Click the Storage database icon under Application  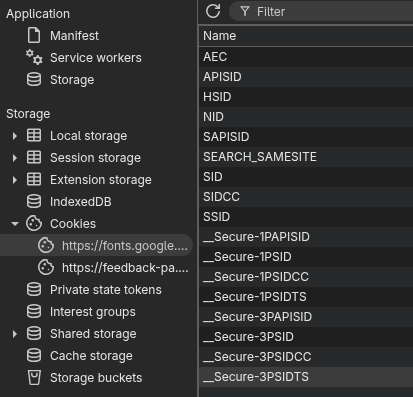[34, 80]
